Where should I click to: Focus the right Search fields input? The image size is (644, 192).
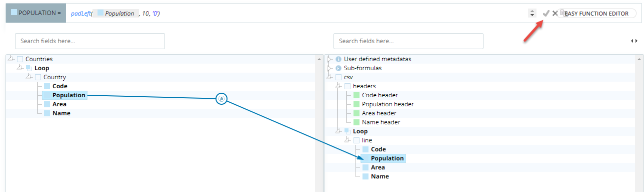point(408,41)
